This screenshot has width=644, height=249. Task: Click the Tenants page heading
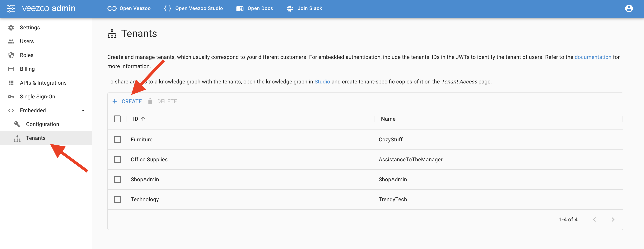pos(139,34)
